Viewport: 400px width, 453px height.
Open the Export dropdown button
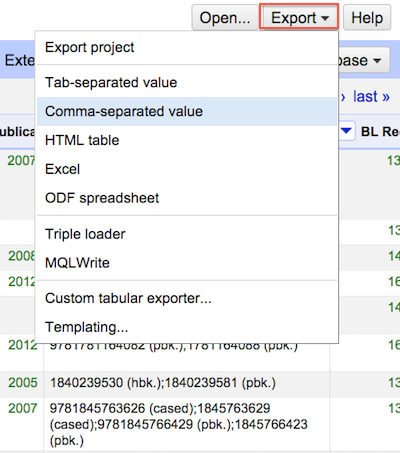[x=299, y=17]
